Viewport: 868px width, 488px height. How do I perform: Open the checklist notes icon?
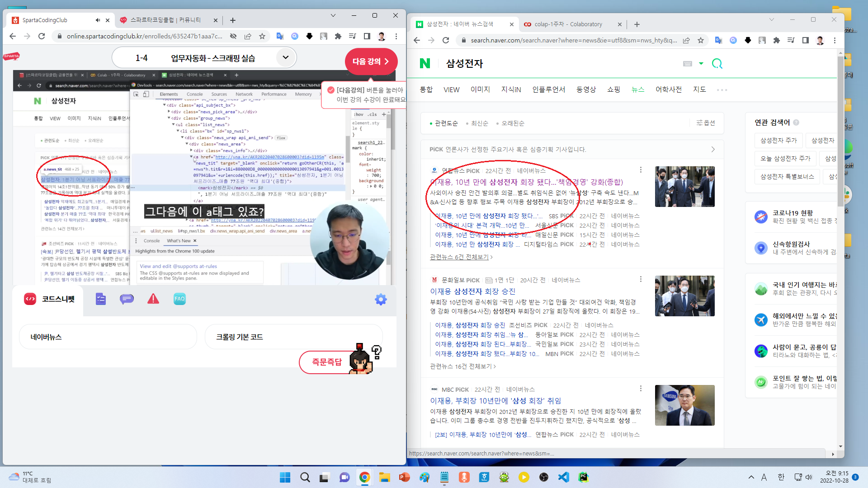tap(100, 299)
